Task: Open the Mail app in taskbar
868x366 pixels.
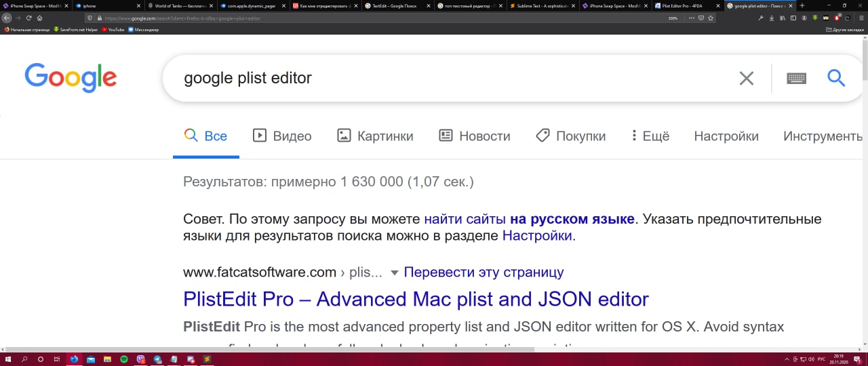Action: pos(91,359)
